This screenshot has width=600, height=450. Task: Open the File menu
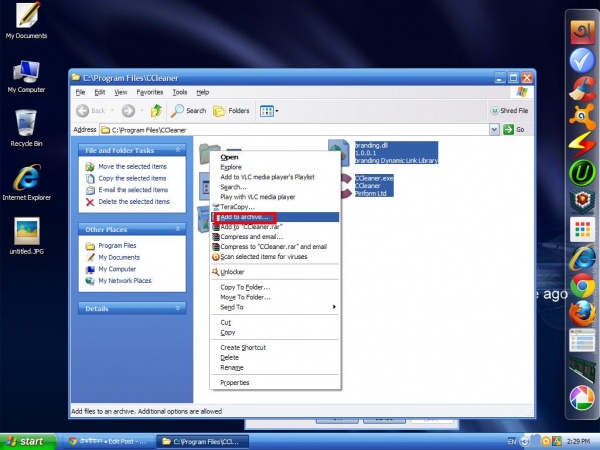click(80, 92)
